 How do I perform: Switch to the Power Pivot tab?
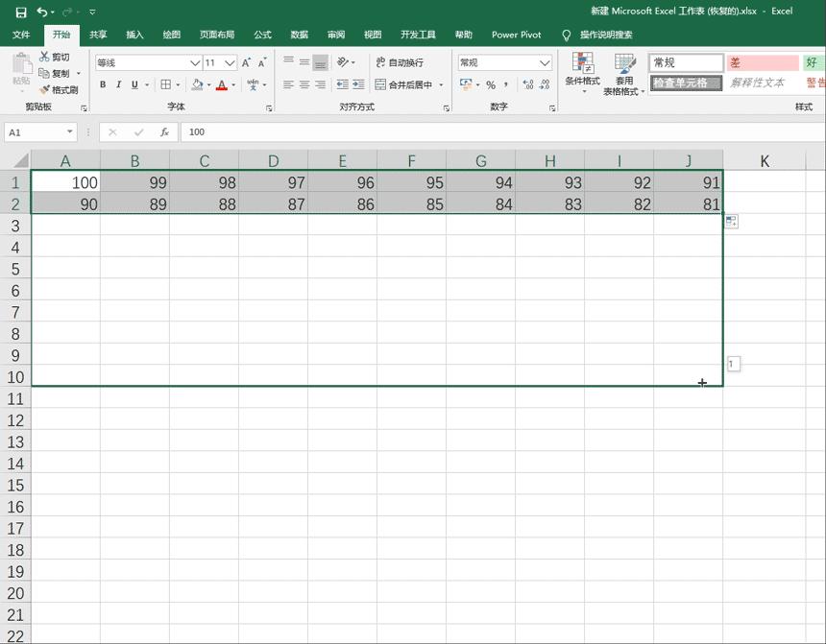pyautogui.click(x=516, y=35)
